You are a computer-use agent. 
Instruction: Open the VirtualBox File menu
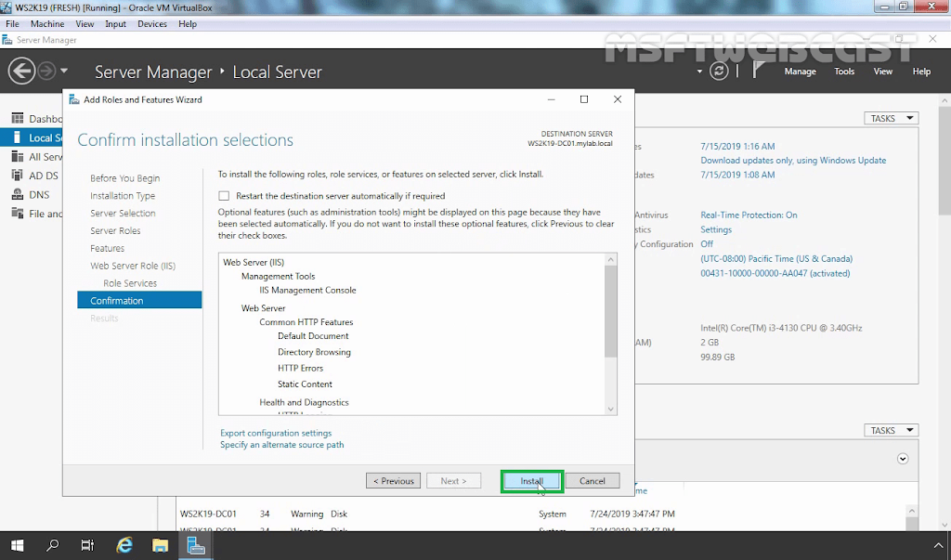12,24
